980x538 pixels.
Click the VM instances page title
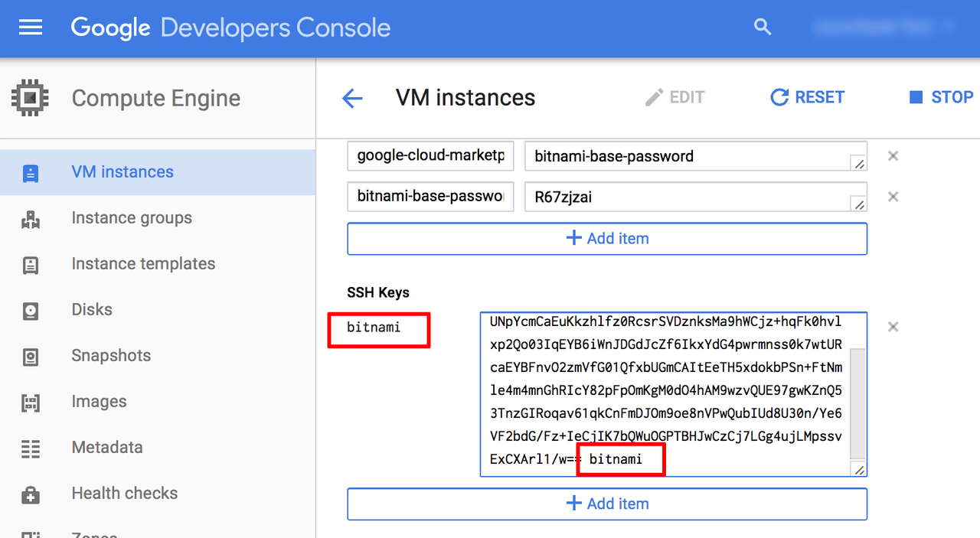pyautogui.click(x=465, y=97)
